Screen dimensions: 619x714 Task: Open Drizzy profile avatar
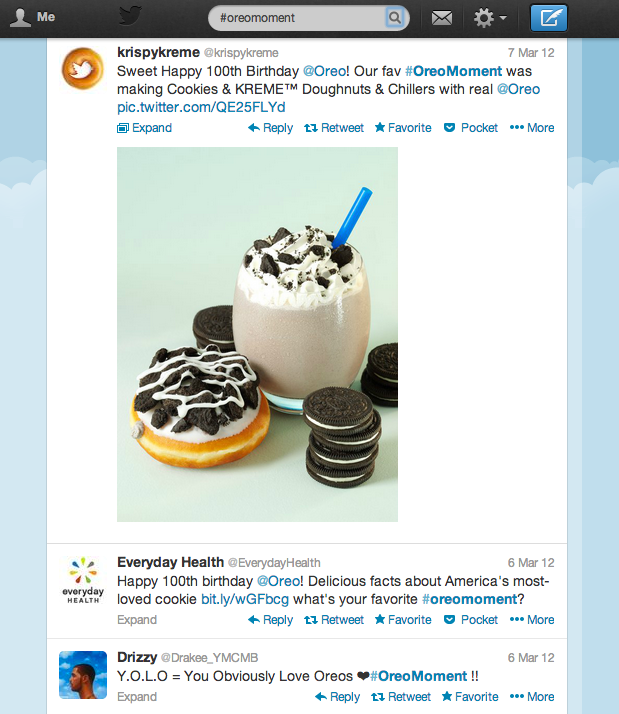pos(83,675)
